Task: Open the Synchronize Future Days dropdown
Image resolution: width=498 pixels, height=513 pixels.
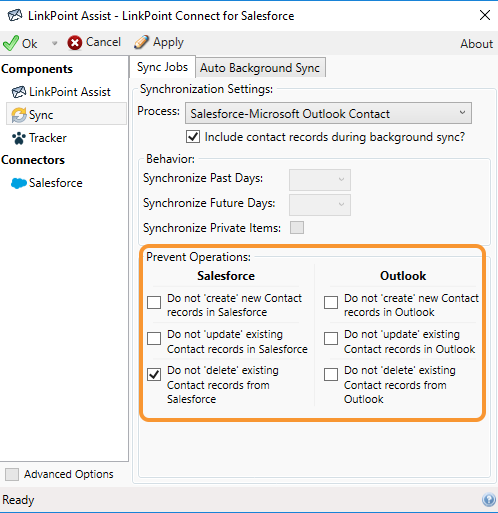Action: (320, 204)
